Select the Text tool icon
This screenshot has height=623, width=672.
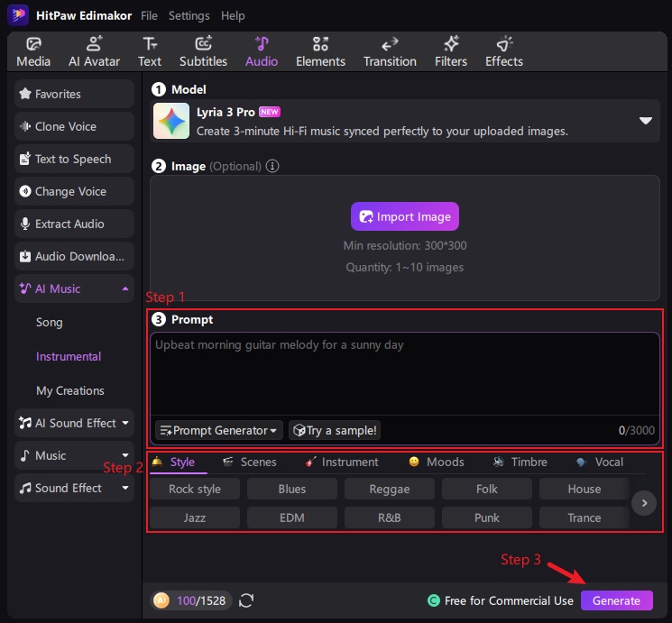150,43
